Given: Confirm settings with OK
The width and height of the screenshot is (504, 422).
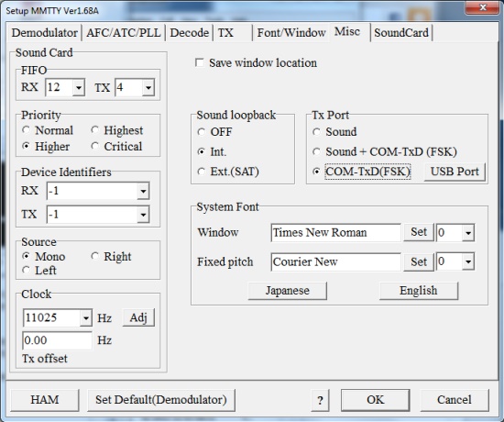Looking at the screenshot, I should (x=375, y=400).
